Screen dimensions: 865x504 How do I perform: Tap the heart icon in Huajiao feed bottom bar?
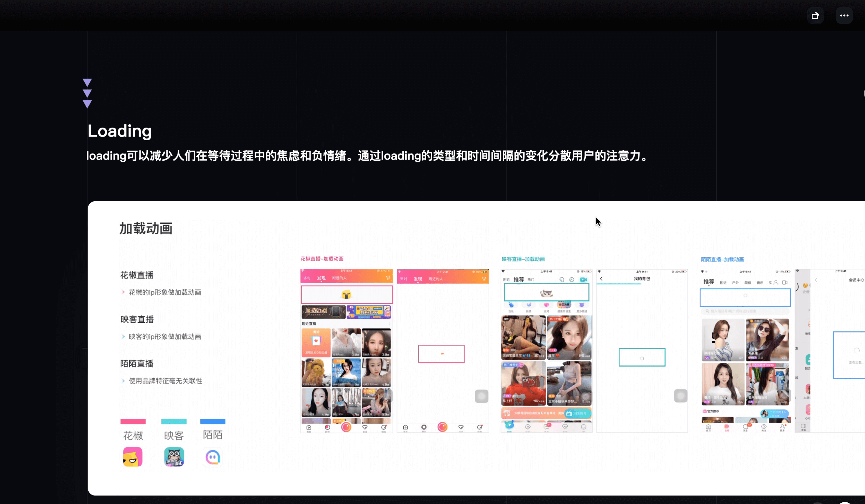pos(365,428)
